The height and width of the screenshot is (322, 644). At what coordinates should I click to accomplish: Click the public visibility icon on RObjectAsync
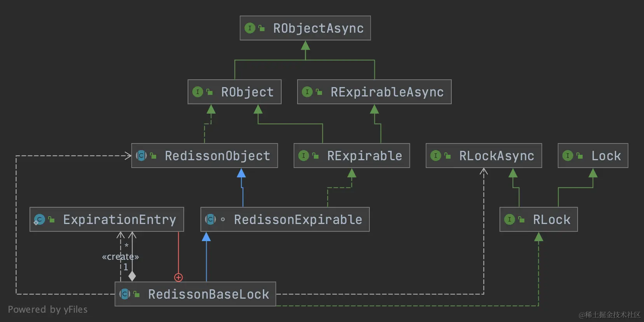(x=262, y=28)
